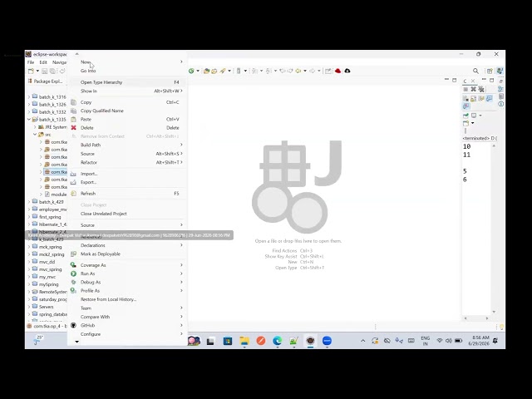The image size is (532, 399).
Task: Open the Refactor submenu
Action: [x=128, y=163]
